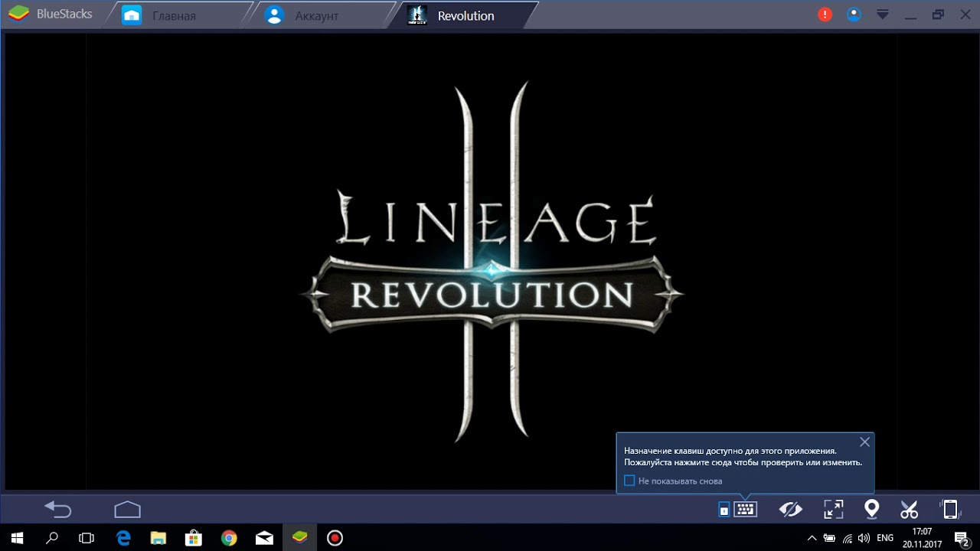980x551 pixels.
Task: Click the BlueStacks logo in title bar
Action: click(19, 15)
